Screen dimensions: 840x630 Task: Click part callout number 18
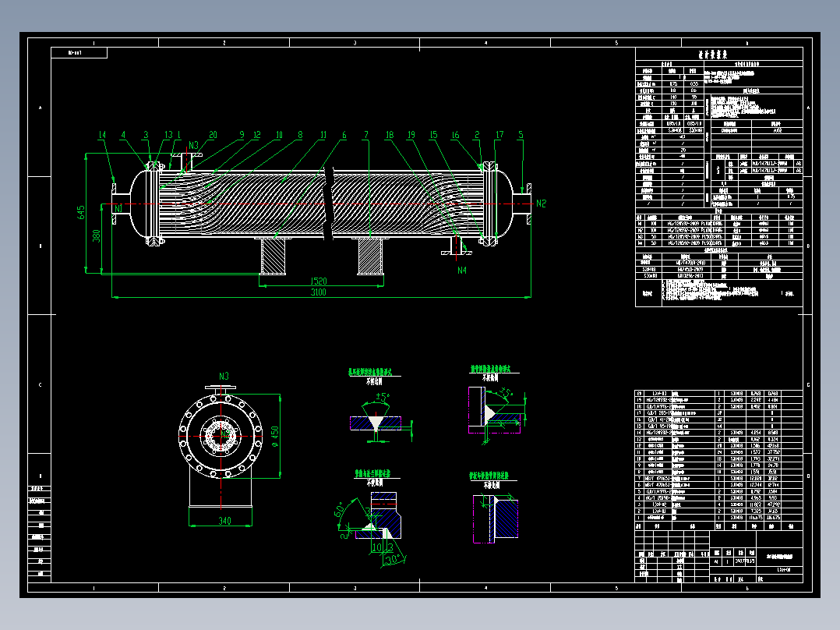pyautogui.click(x=390, y=135)
